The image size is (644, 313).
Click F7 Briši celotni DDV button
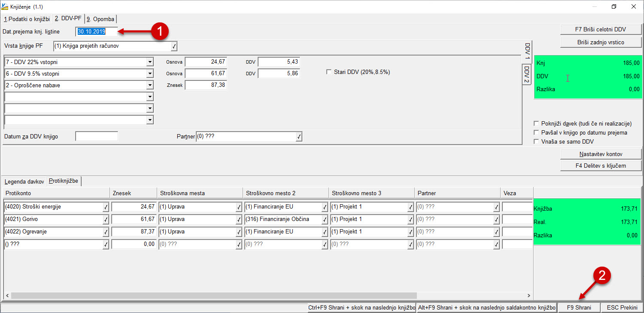pos(601,30)
